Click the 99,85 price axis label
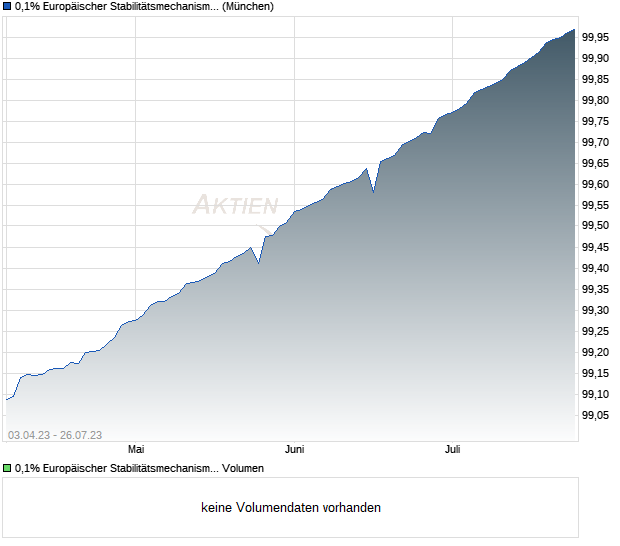Image resolution: width=620 pixels, height=546 pixels. tap(595, 79)
